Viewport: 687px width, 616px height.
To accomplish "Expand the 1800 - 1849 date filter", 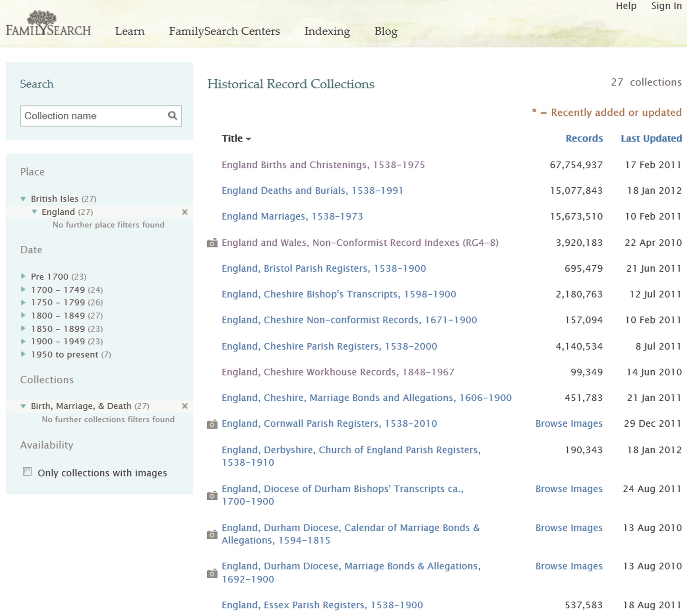I will coord(23,315).
